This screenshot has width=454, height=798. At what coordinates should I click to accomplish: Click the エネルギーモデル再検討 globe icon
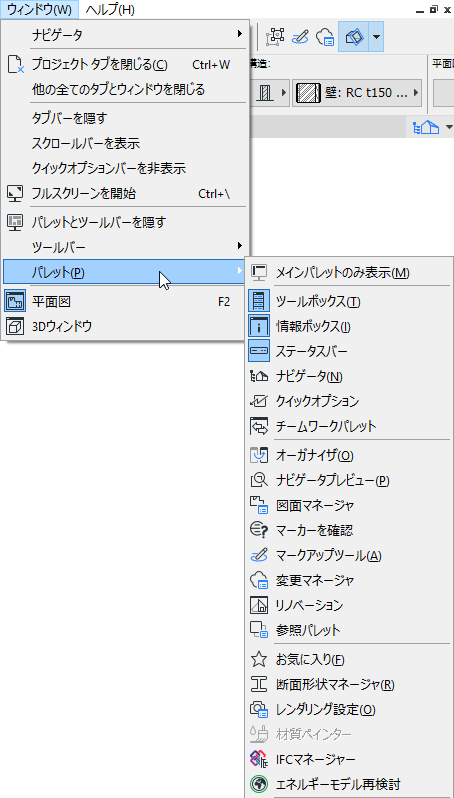pos(259,784)
